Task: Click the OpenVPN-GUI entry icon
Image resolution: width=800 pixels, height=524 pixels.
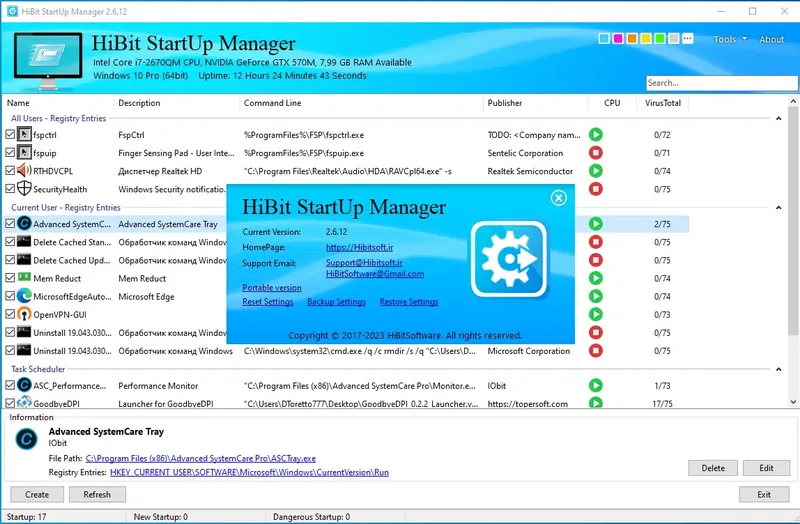Action: [x=24, y=314]
